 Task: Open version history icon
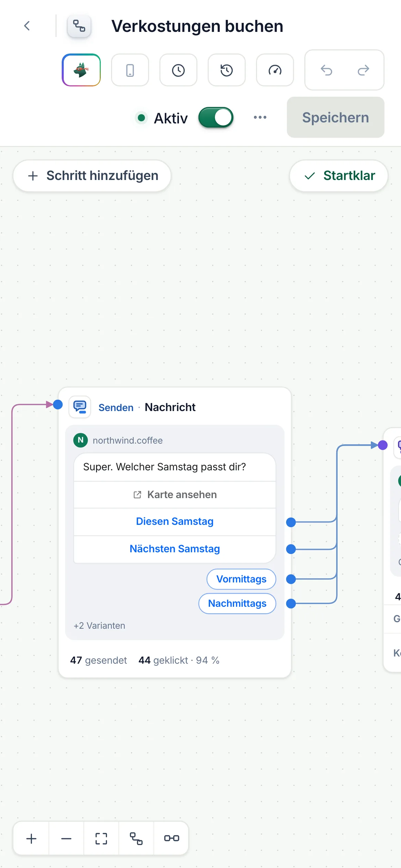tap(227, 70)
